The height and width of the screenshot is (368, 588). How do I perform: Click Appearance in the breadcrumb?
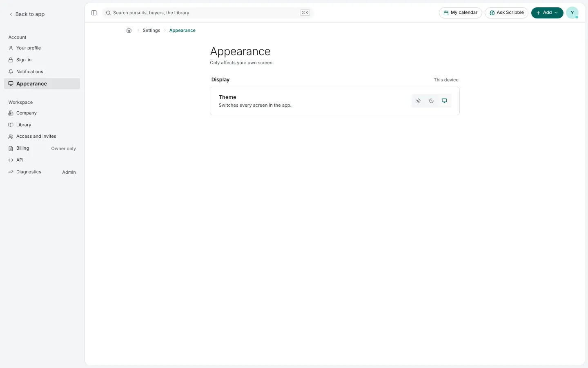pyautogui.click(x=183, y=30)
